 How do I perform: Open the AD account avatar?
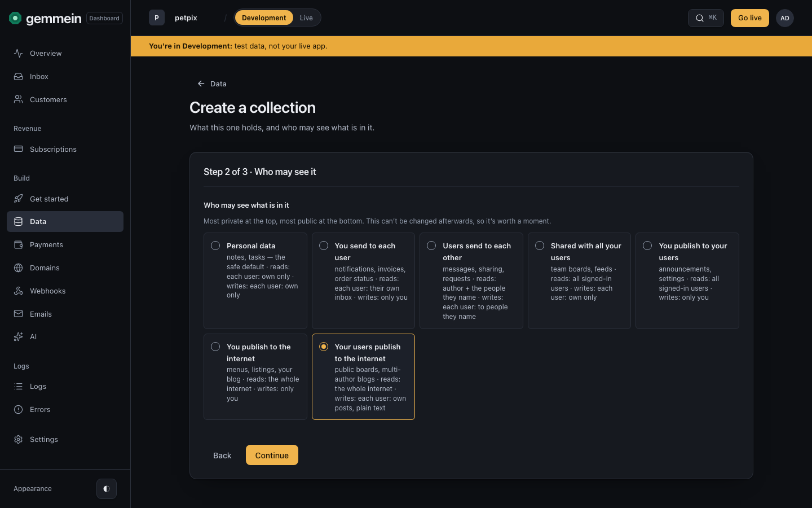click(785, 18)
